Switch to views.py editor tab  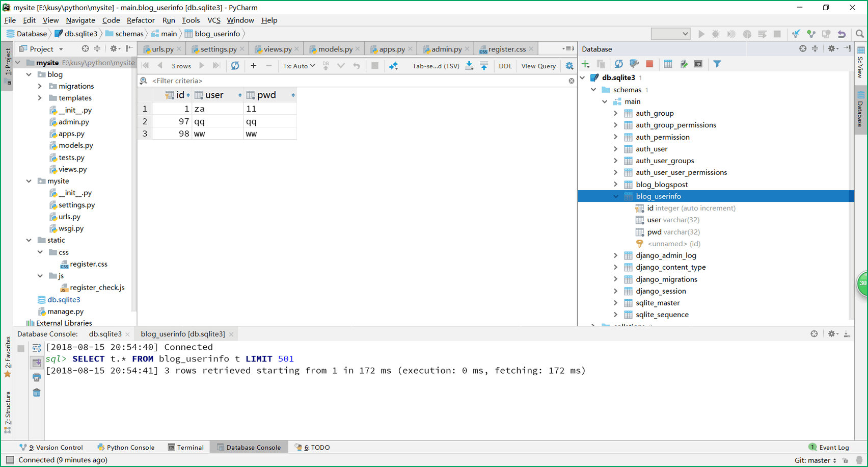277,49
